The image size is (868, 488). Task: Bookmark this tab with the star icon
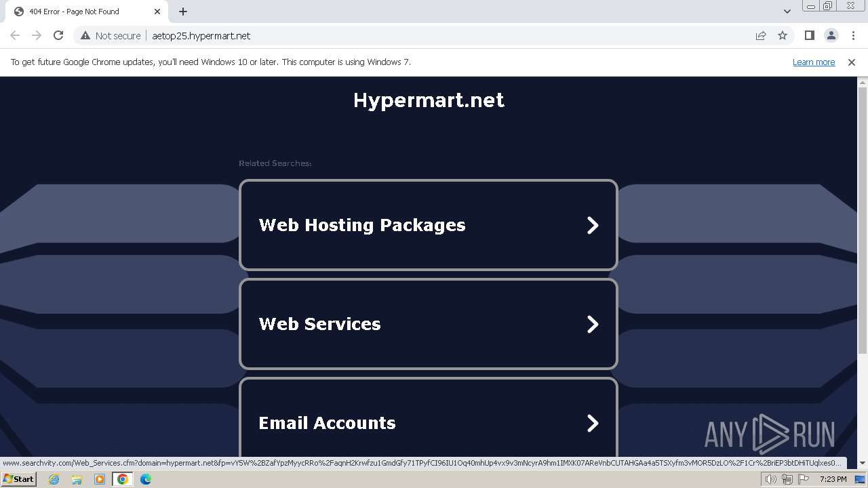click(x=783, y=36)
